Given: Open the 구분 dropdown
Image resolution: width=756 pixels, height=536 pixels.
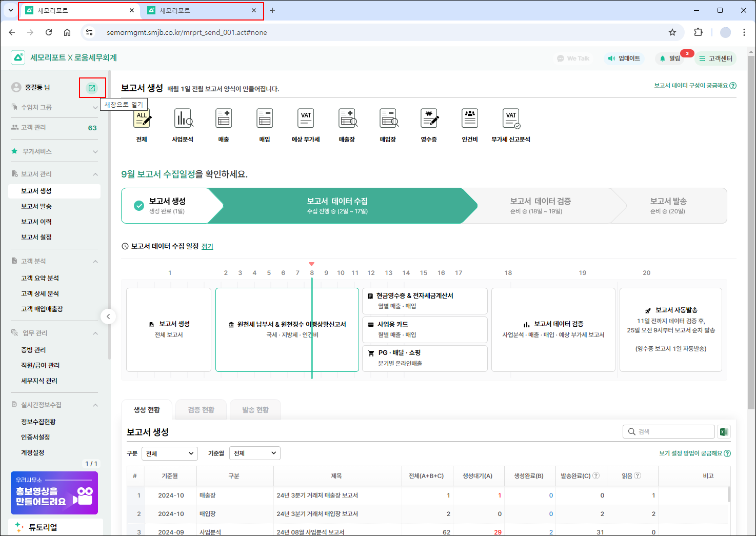Looking at the screenshot, I should click(169, 453).
